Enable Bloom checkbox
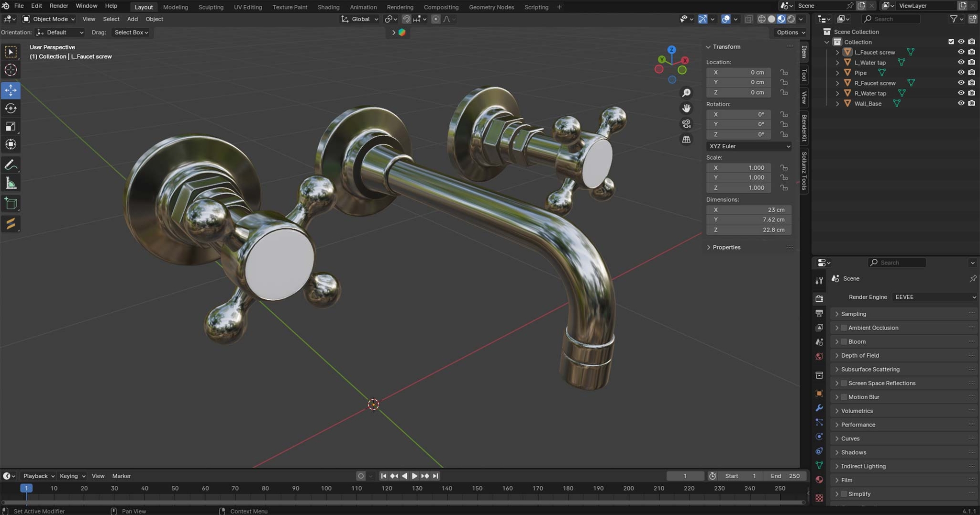The height and width of the screenshot is (515, 980). 844,342
